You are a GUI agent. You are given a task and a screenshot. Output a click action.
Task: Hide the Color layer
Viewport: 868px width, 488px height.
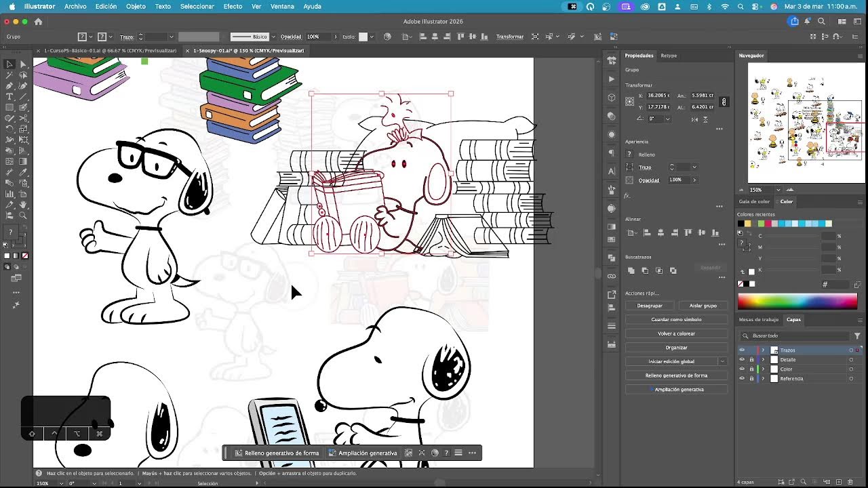click(x=742, y=369)
